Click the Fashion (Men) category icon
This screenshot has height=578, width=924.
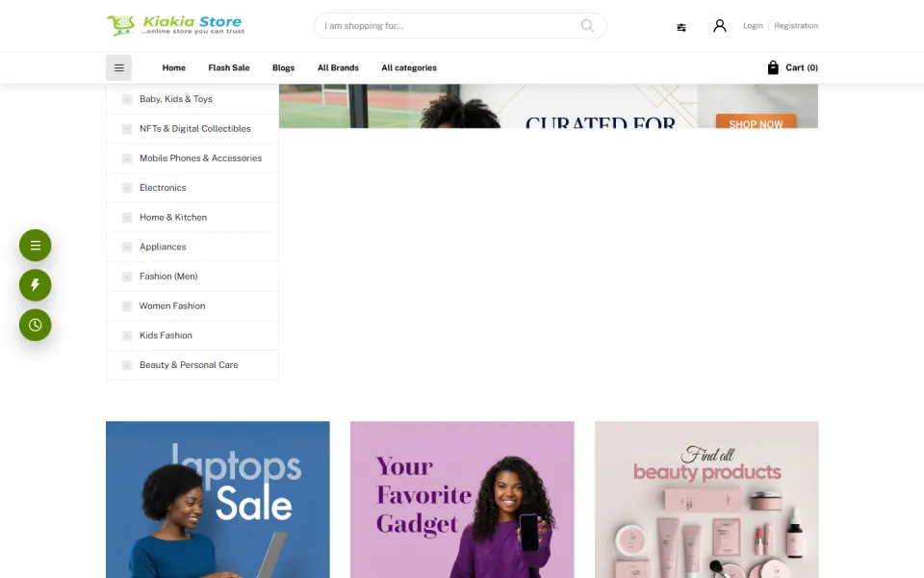point(127,276)
